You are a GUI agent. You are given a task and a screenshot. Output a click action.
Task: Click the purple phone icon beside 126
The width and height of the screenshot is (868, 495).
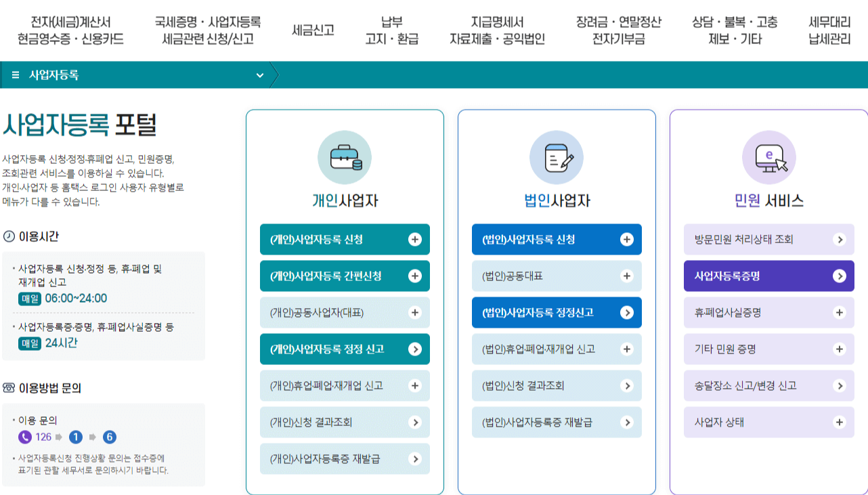point(25,437)
